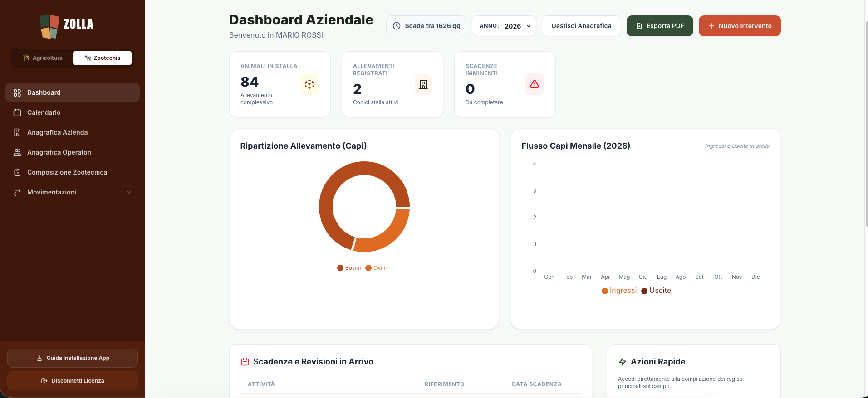Click the ZOLLA logo icon
Screen dimensions: 868x398
(x=49, y=26)
